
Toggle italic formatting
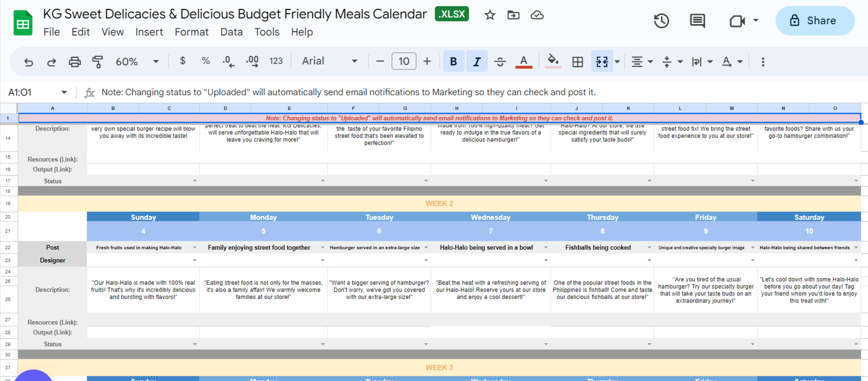[477, 62]
